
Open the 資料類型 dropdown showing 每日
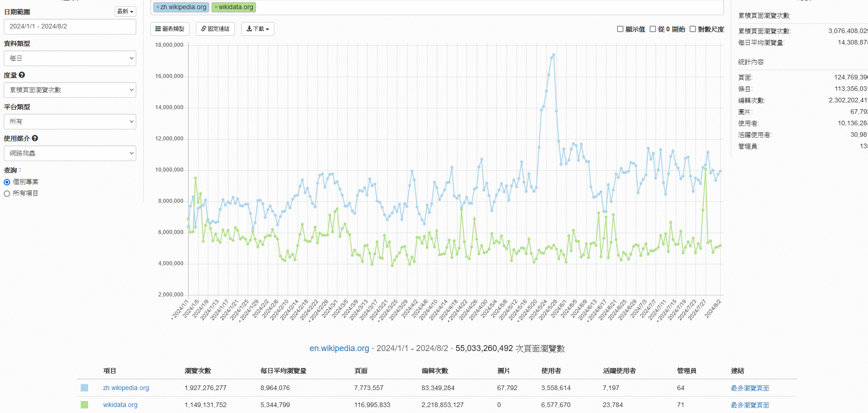(x=70, y=58)
